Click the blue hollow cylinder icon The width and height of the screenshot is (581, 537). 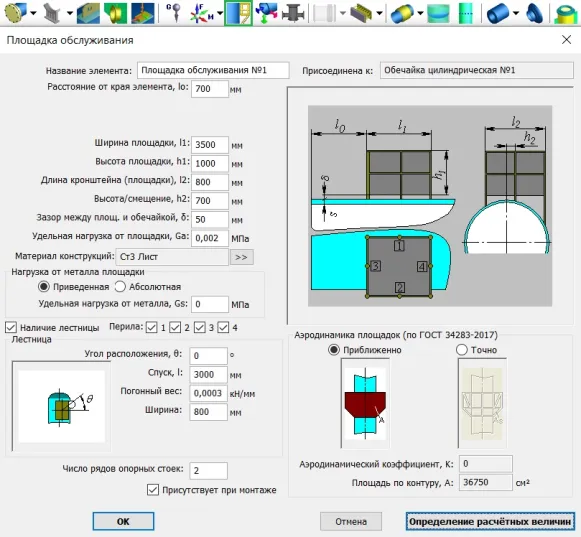point(497,13)
